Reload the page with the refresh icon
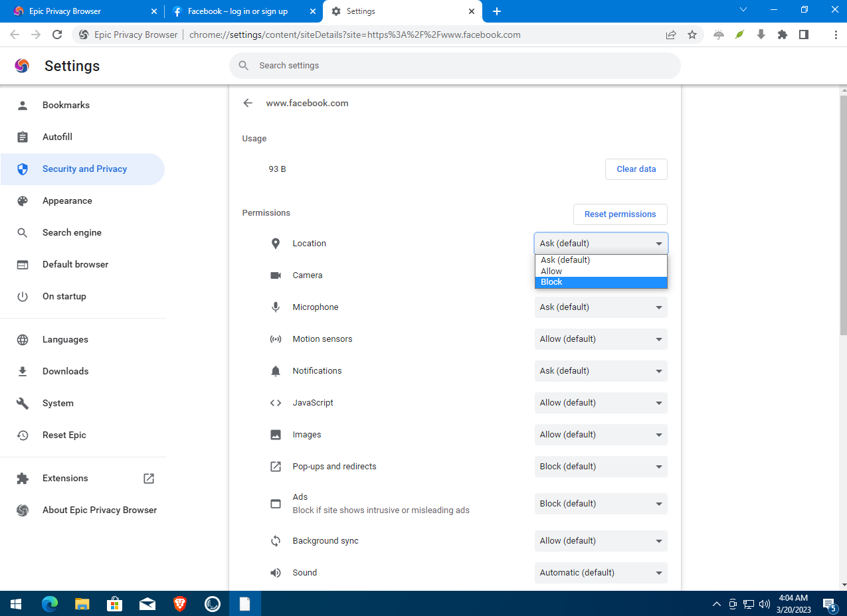Screen dimensions: 847x616 tap(57, 35)
